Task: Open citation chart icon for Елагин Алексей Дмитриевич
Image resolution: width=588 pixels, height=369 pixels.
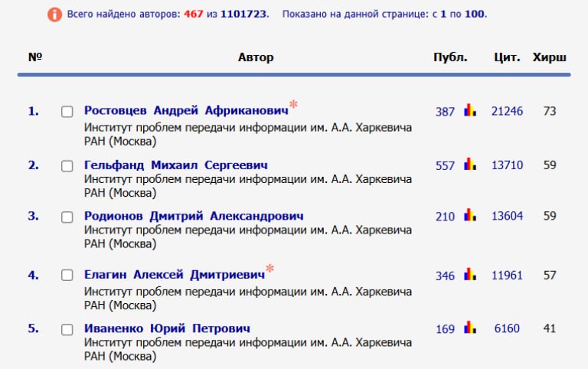Action: click(x=470, y=274)
